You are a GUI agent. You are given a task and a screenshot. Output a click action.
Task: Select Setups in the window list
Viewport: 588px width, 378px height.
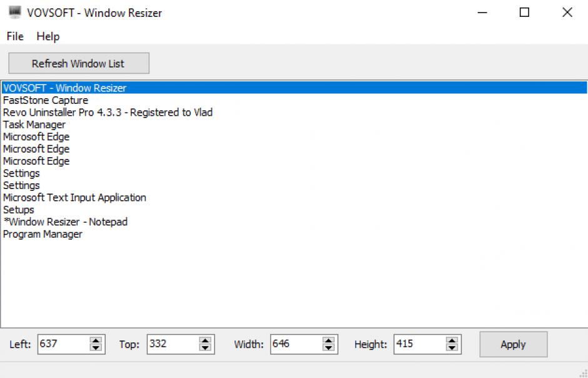pos(294,210)
